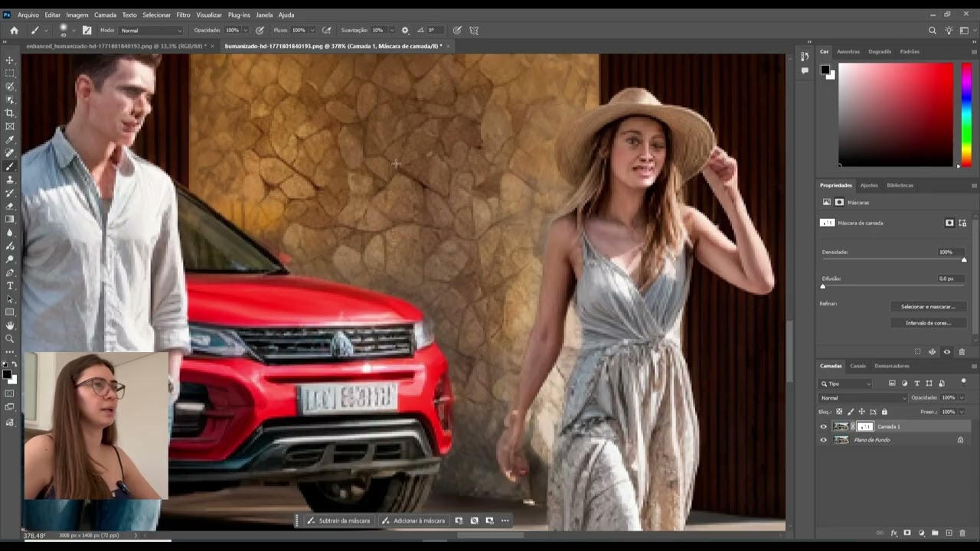Hide the Plano de Fundo layer
Screen dimensions: 980x551
coord(824,440)
